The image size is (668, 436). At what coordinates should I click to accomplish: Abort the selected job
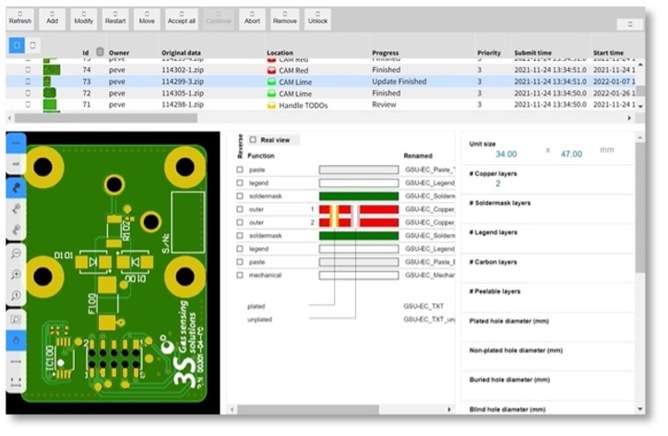252,17
